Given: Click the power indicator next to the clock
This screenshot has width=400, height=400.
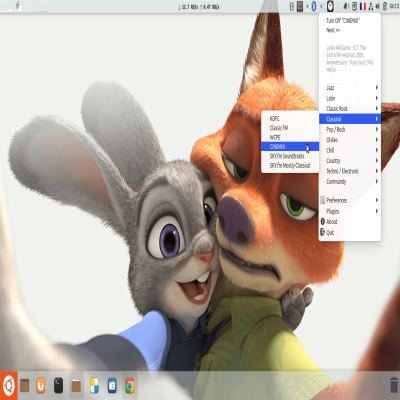Looking at the screenshot, I should click(385, 6).
